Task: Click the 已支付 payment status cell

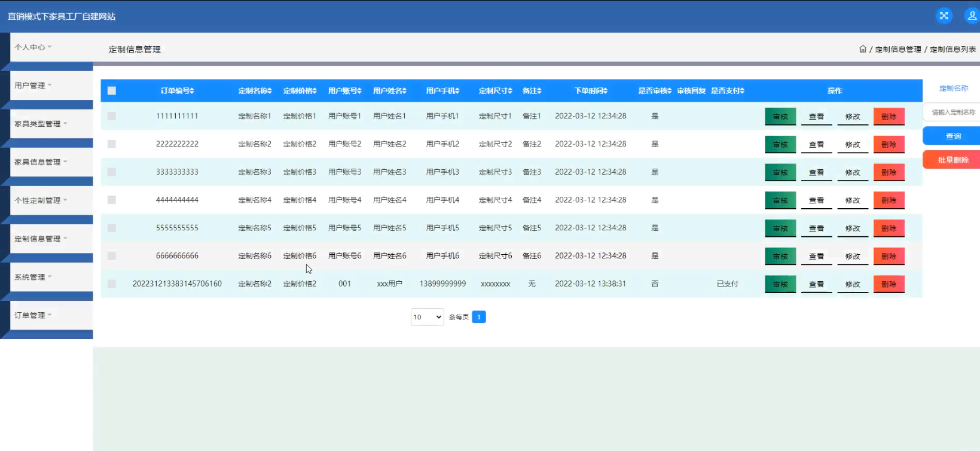Action: click(728, 284)
